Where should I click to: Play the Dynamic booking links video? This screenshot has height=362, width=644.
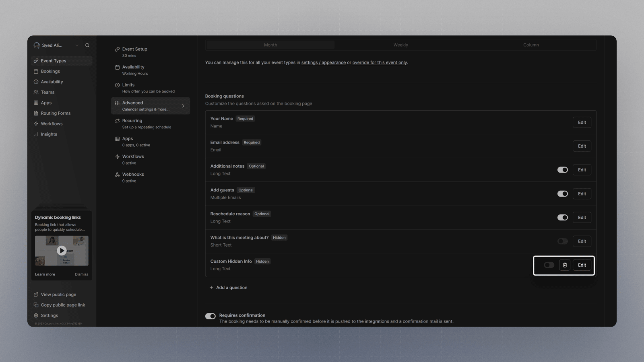[x=62, y=251]
